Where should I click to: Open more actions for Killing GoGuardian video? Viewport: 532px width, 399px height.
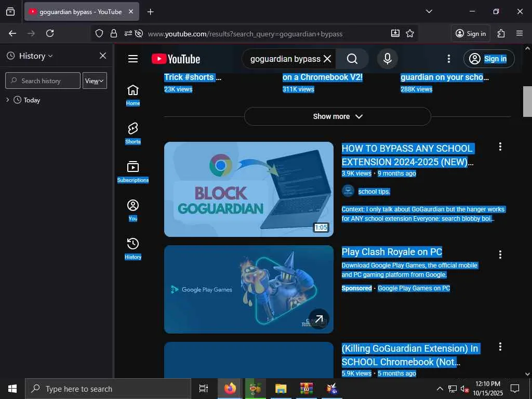(500, 347)
